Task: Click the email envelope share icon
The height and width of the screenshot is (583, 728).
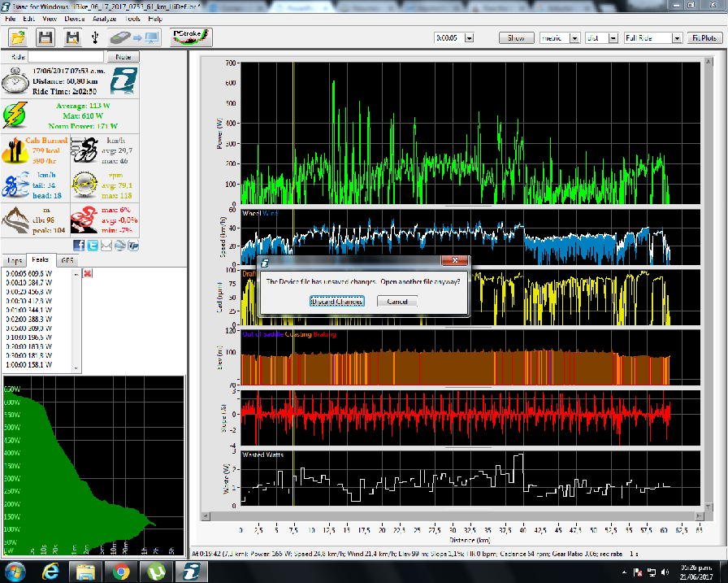Action: click(x=106, y=245)
